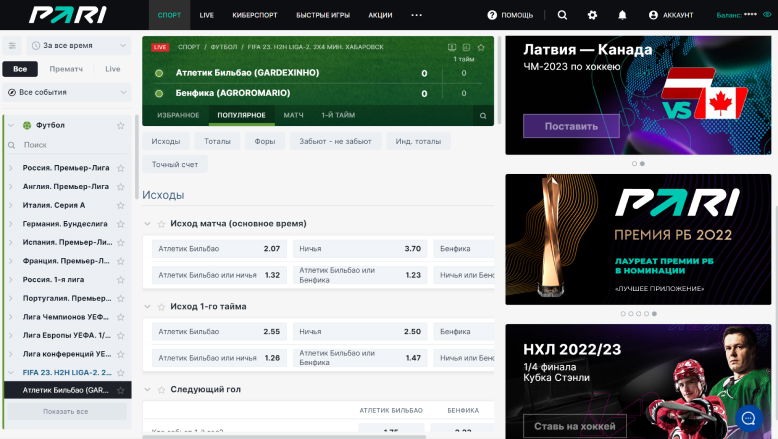This screenshot has width=778, height=439.
Task: Open the За все время dropdown
Action: click(x=79, y=46)
